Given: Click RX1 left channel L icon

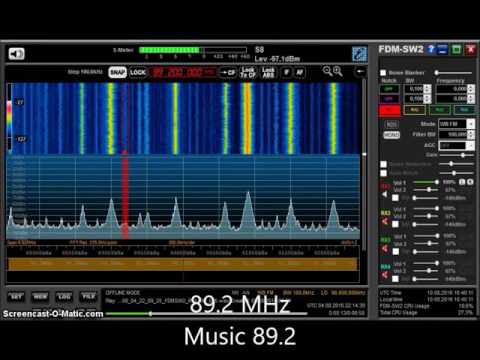Looking at the screenshot, I should coord(462,182).
